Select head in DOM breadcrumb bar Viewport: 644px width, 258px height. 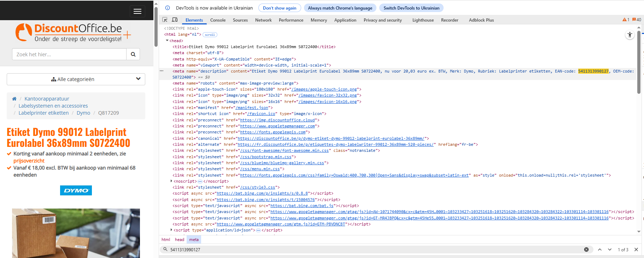point(180,240)
